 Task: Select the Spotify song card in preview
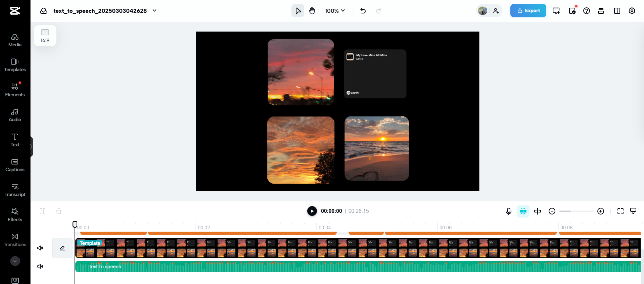pos(375,74)
